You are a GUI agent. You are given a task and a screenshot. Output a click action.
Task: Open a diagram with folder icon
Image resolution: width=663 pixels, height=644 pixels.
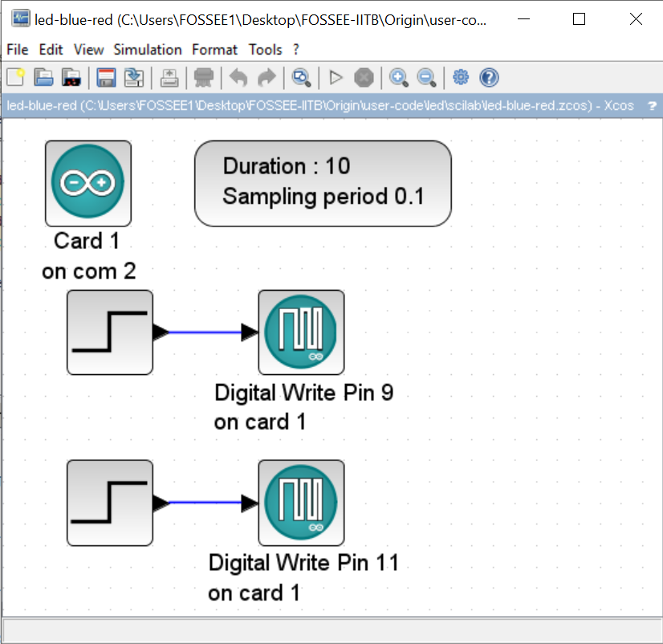[43, 78]
